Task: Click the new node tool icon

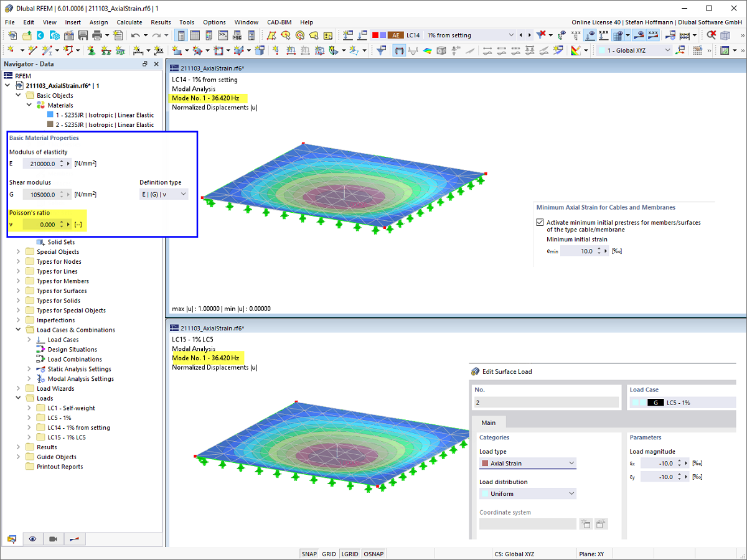Action: 12,50
